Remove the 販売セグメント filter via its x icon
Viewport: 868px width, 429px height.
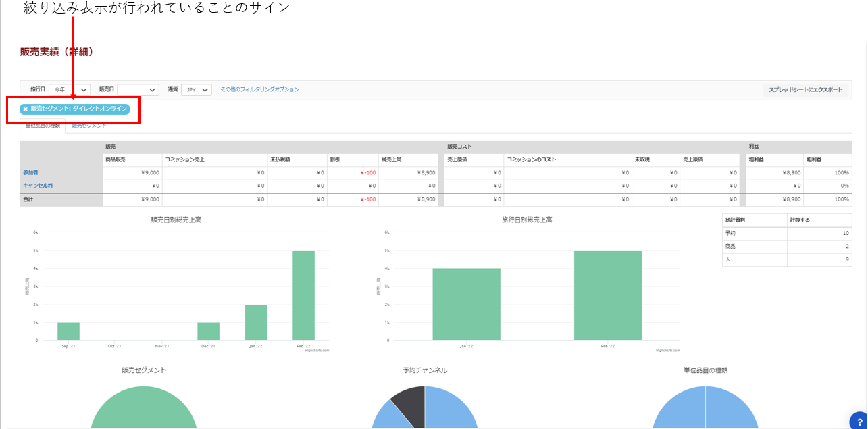26,109
